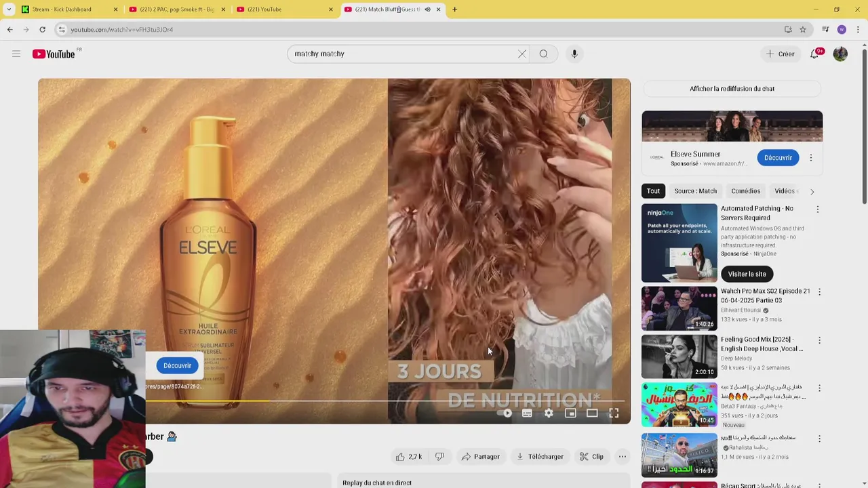The width and height of the screenshot is (868, 488).
Task: Open the Créer button
Action: point(780,54)
